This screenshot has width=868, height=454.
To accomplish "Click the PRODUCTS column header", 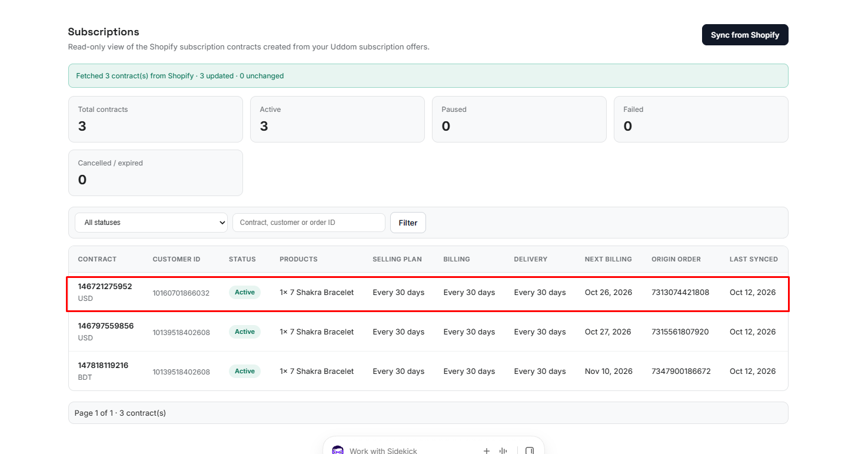I will [298, 259].
